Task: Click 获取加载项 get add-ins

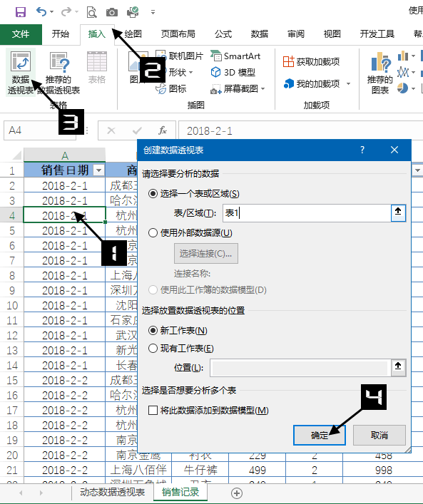Action: click(311, 61)
